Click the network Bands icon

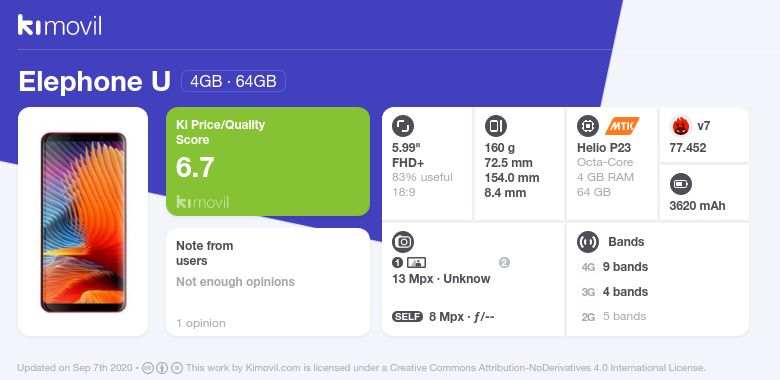click(587, 242)
